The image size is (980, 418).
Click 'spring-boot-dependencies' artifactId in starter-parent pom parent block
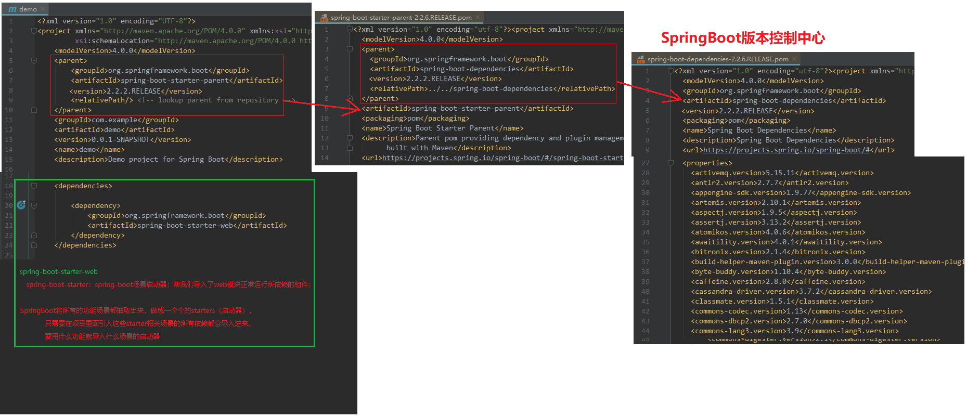(x=470, y=69)
